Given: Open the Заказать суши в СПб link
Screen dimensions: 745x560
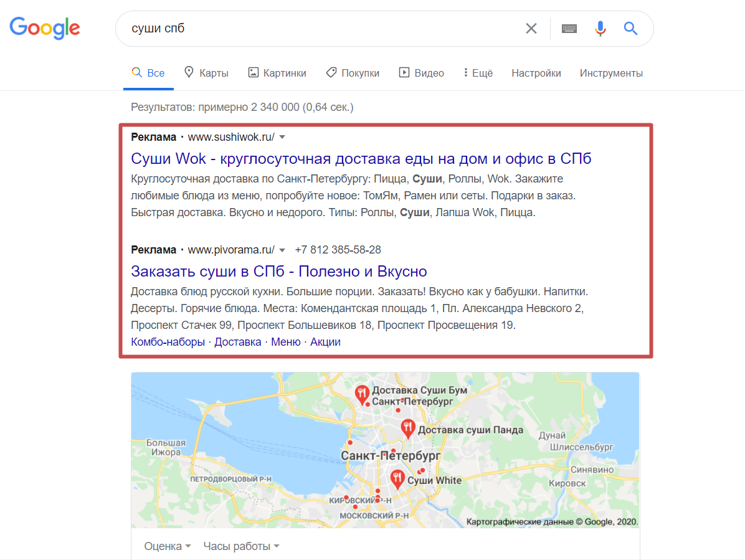Looking at the screenshot, I should coord(278,272).
